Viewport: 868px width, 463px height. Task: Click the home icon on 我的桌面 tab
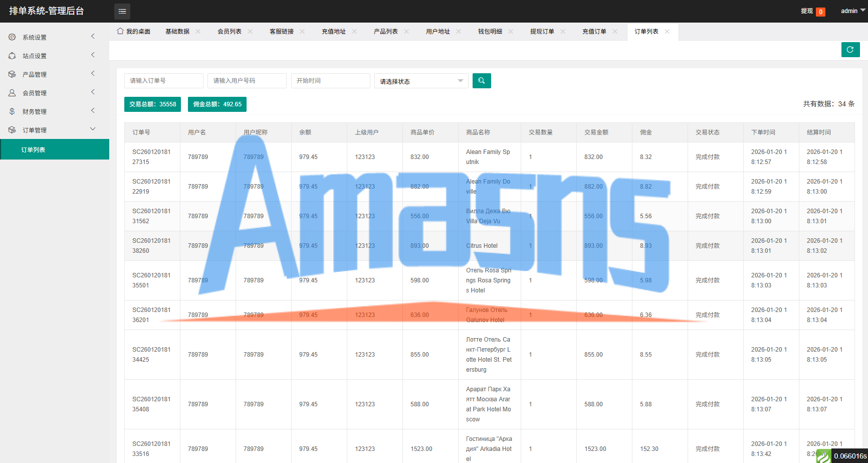[x=120, y=31]
